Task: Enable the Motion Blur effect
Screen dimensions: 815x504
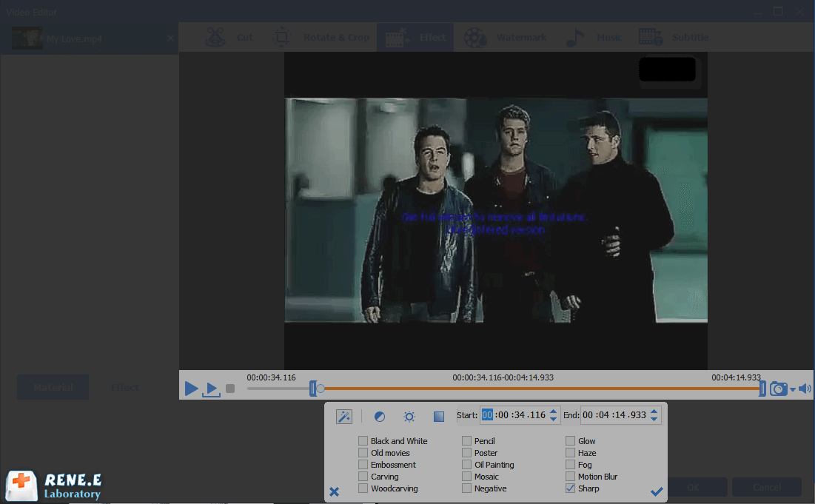Action: coord(570,477)
